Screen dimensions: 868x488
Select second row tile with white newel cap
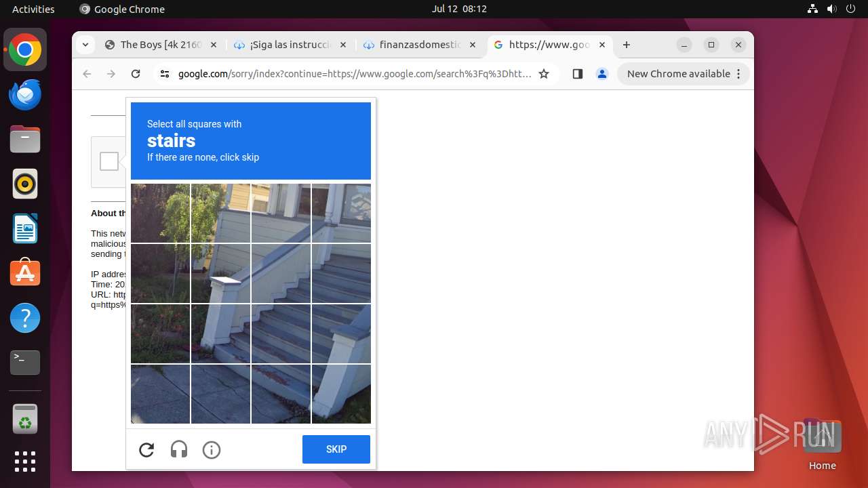point(220,273)
